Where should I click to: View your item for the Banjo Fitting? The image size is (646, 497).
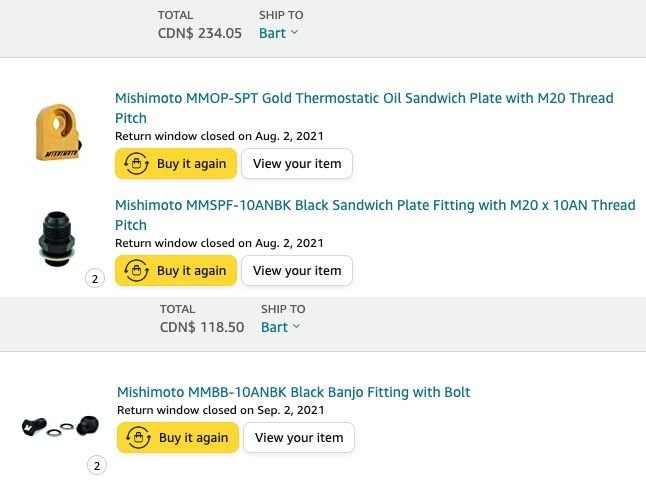(x=299, y=438)
